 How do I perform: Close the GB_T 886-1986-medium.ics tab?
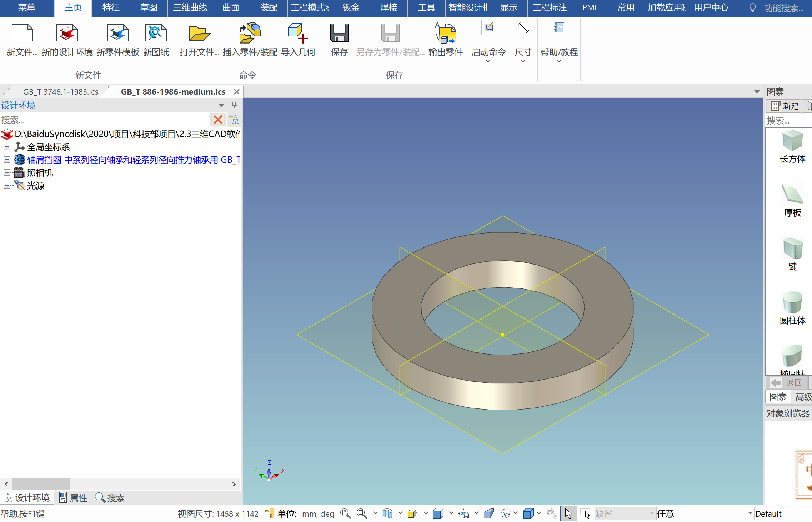tap(236, 92)
